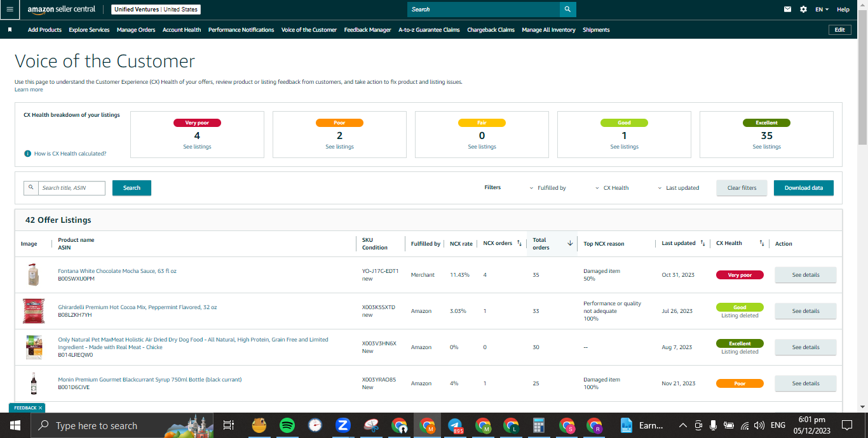The image size is (868, 438).
Task: Go to Manage Orders
Action: pos(136,30)
